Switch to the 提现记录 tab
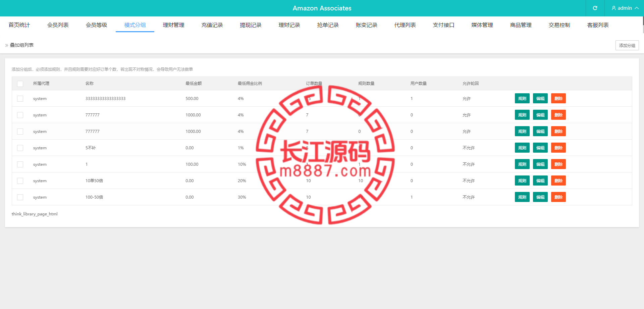The width and height of the screenshot is (644, 309). [x=251, y=25]
